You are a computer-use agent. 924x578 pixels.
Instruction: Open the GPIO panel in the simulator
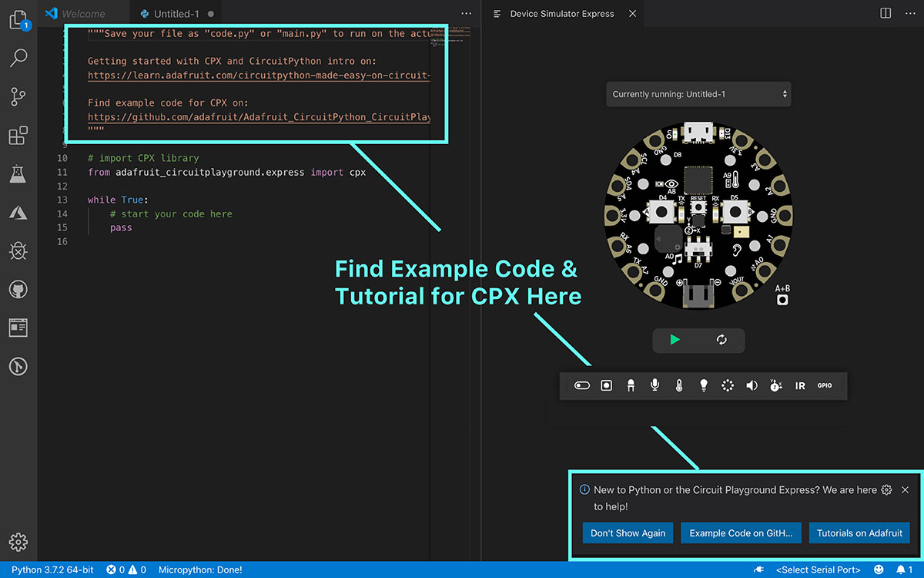click(824, 385)
